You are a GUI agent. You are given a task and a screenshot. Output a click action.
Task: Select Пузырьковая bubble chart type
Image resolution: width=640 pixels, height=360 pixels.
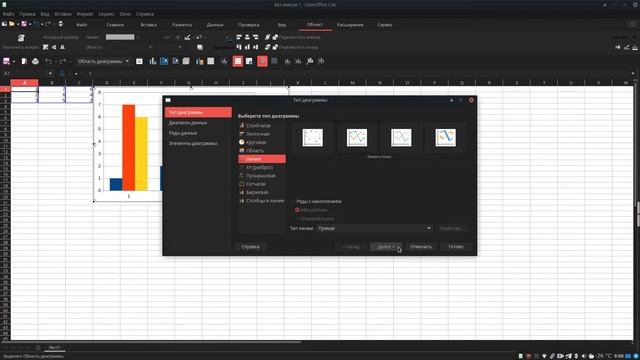pos(262,176)
